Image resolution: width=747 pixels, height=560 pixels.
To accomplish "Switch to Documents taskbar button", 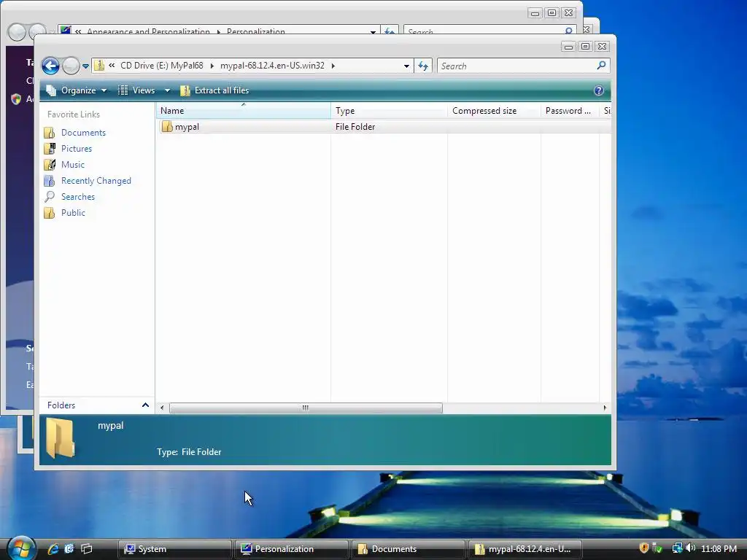I will click(408, 549).
